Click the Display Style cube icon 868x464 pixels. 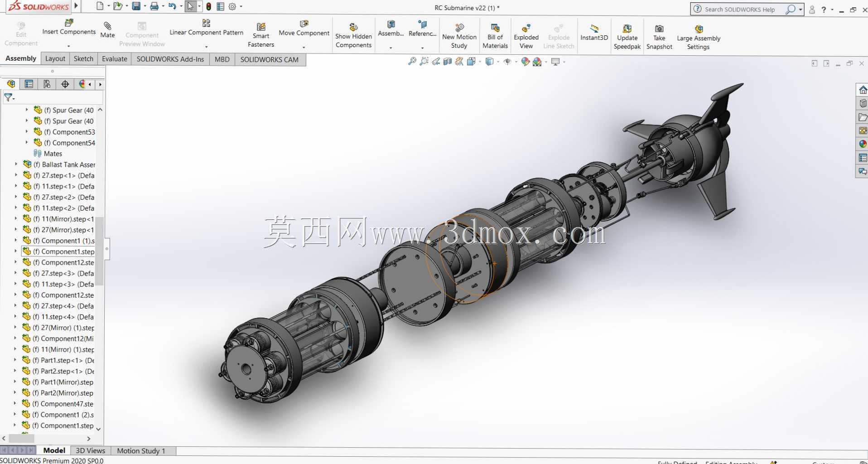tap(489, 61)
